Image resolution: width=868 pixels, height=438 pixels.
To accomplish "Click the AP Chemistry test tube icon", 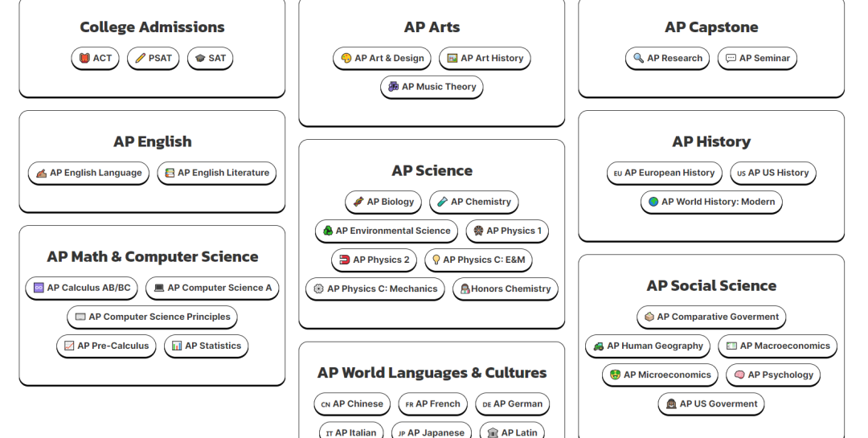I will click(x=442, y=202).
